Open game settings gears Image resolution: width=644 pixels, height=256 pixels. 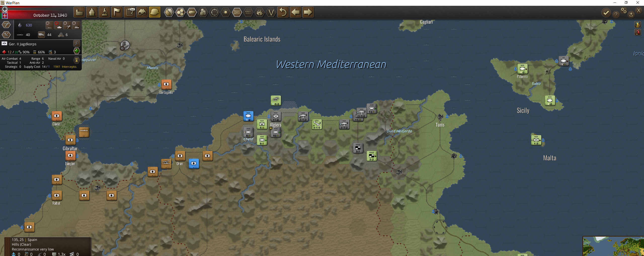click(x=624, y=11)
